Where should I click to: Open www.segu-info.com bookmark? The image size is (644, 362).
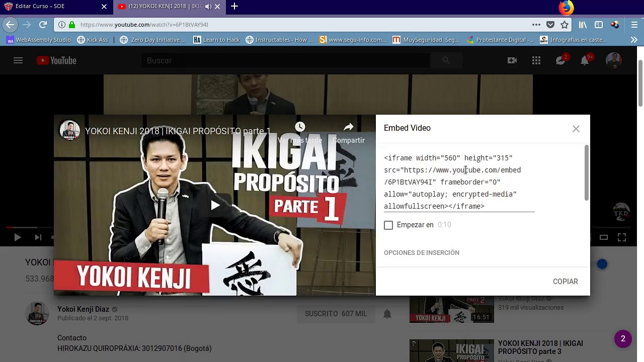pyautogui.click(x=353, y=40)
